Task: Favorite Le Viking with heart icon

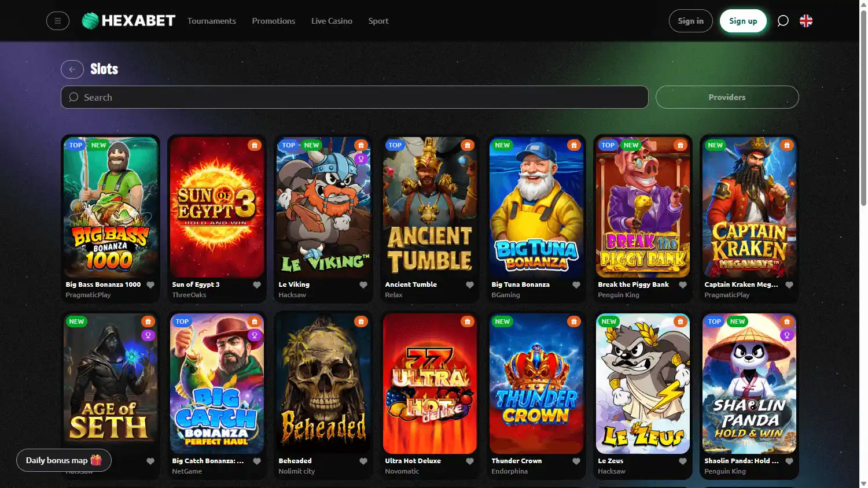Action: (363, 285)
